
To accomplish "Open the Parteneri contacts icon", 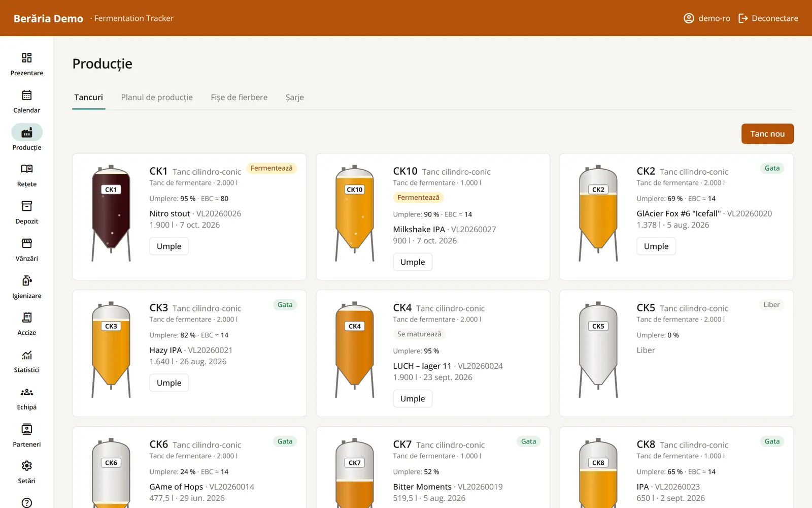I will click(27, 429).
